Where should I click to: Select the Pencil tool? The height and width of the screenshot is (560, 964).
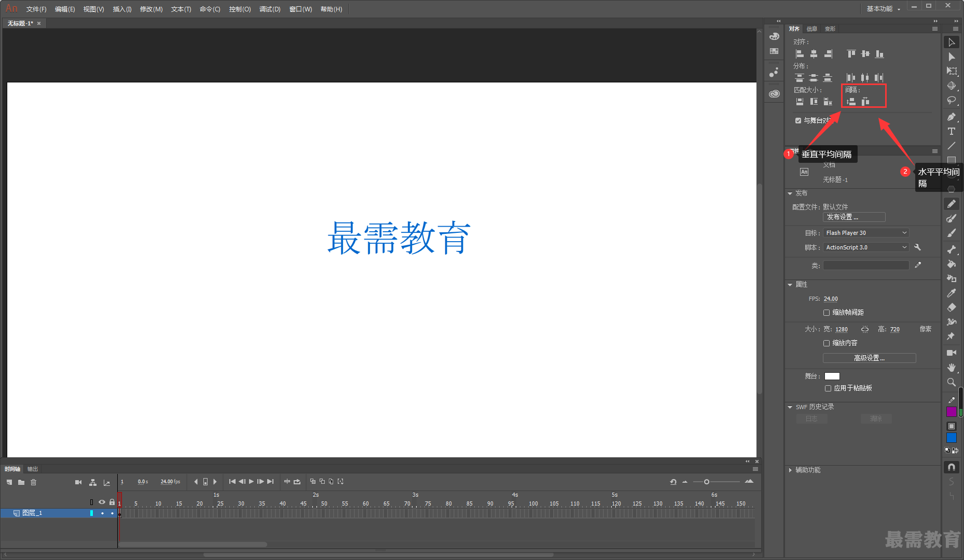[952, 204]
